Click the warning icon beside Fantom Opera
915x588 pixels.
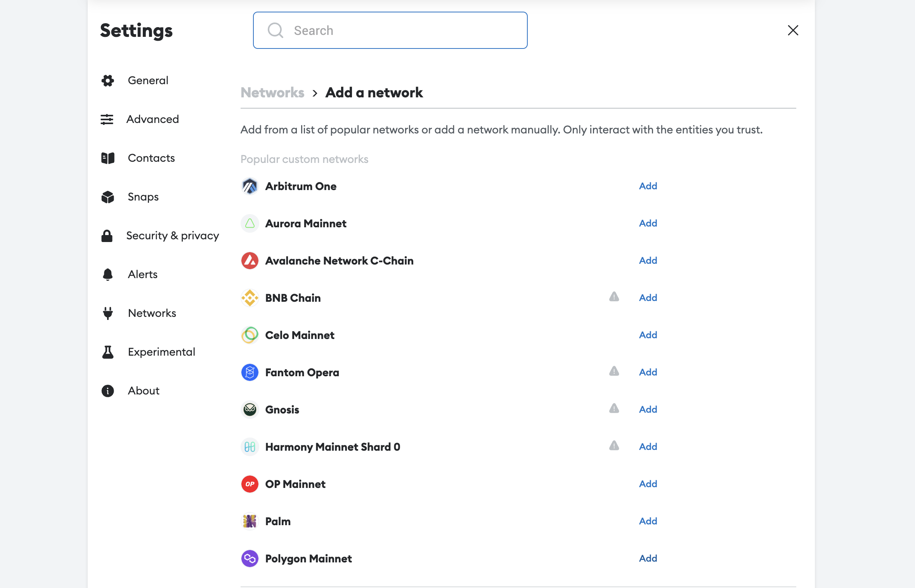tap(614, 371)
